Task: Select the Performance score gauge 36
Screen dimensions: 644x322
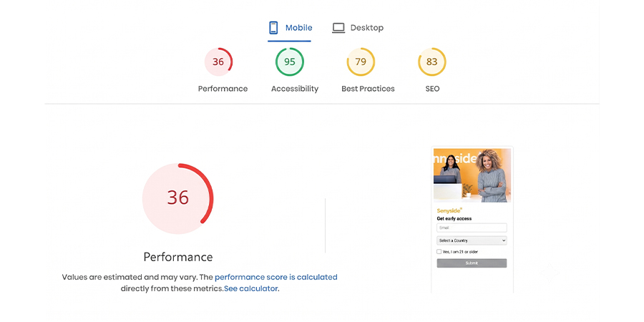Action: click(218, 62)
